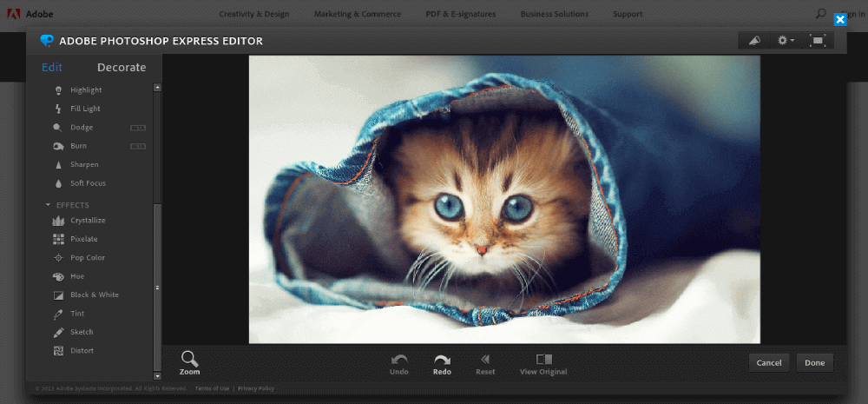Select the Pop Color effect
Viewport: 868px width, 404px height.
[x=87, y=258]
